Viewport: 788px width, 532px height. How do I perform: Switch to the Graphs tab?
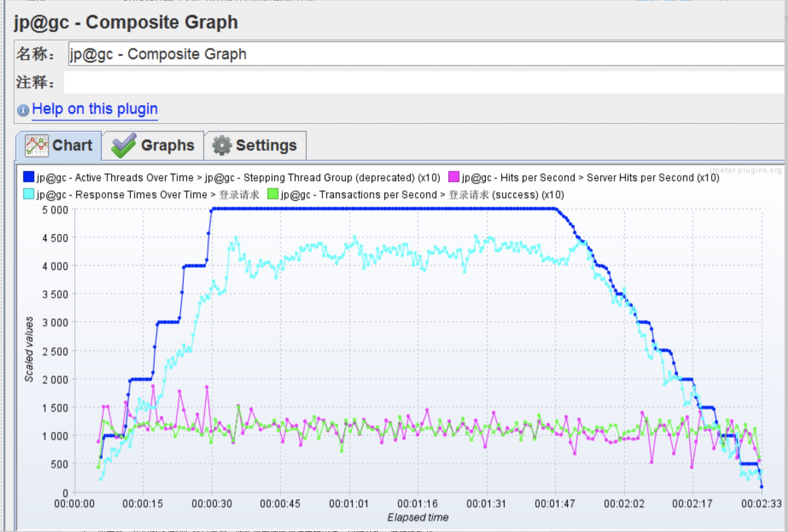(167, 145)
